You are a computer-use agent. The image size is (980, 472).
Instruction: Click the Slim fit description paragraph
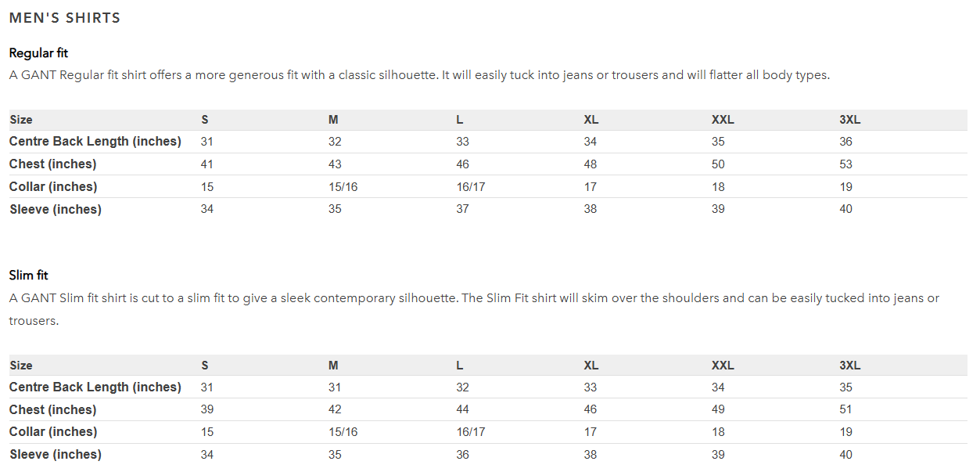click(474, 309)
